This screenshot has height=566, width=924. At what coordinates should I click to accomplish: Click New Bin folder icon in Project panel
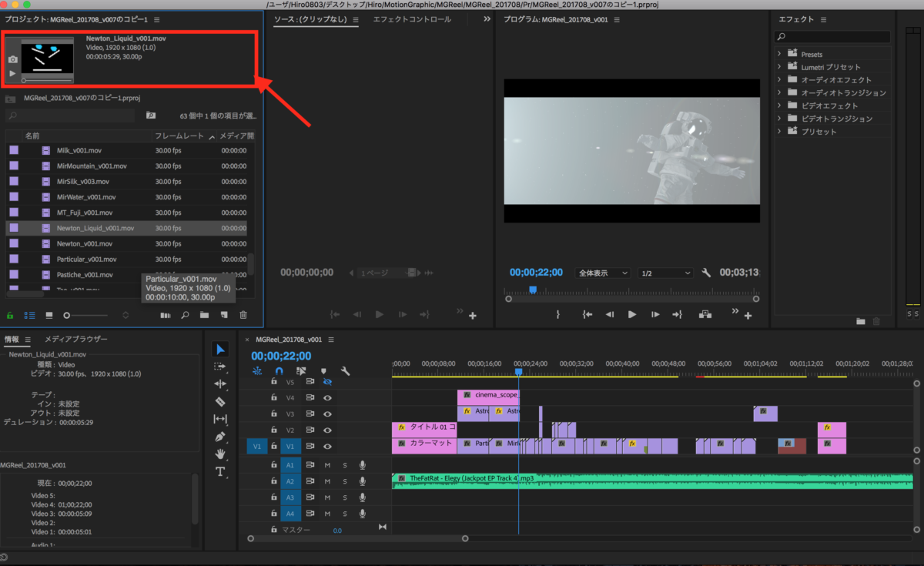coord(204,315)
